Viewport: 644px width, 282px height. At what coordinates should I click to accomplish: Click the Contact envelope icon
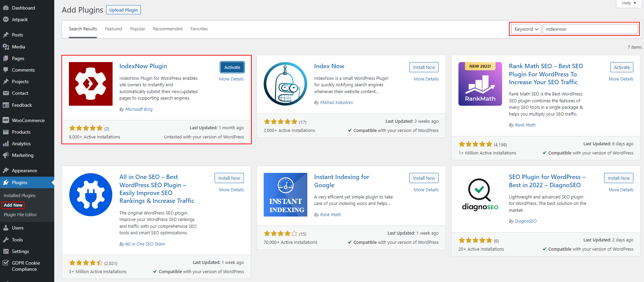click(x=6, y=93)
